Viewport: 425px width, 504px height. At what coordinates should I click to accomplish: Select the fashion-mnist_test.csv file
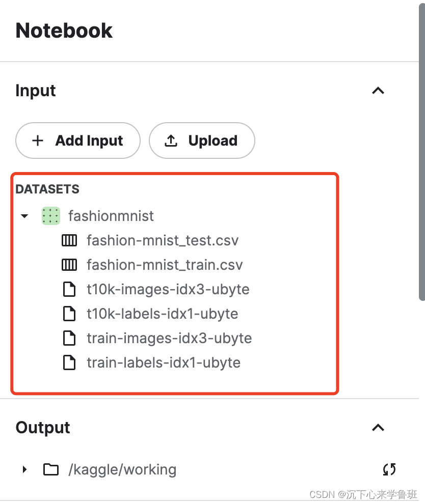[163, 240]
